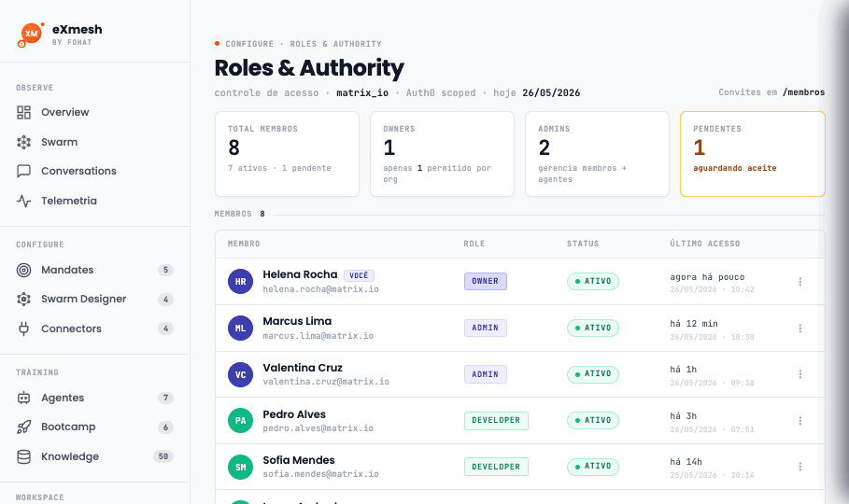849x504 pixels.
Task: Open row actions menu for Helena Rocha
Action: (x=799, y=282)
